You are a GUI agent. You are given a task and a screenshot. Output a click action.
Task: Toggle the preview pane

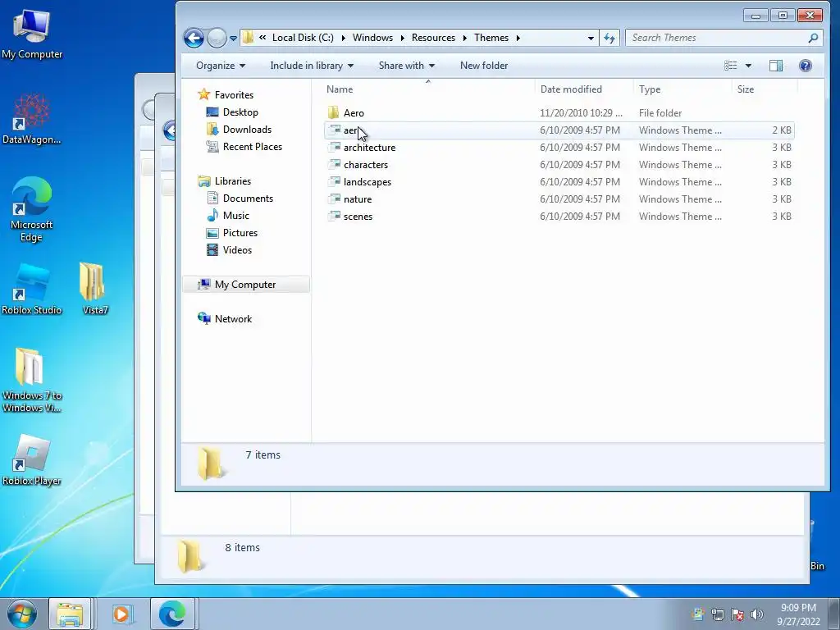point(776,66)
